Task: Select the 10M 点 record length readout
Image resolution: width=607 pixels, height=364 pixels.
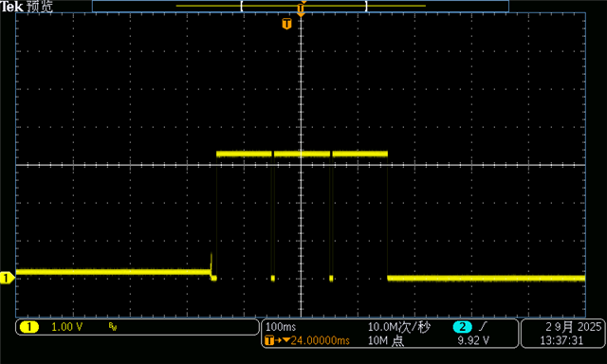Action: coord(386,340)
